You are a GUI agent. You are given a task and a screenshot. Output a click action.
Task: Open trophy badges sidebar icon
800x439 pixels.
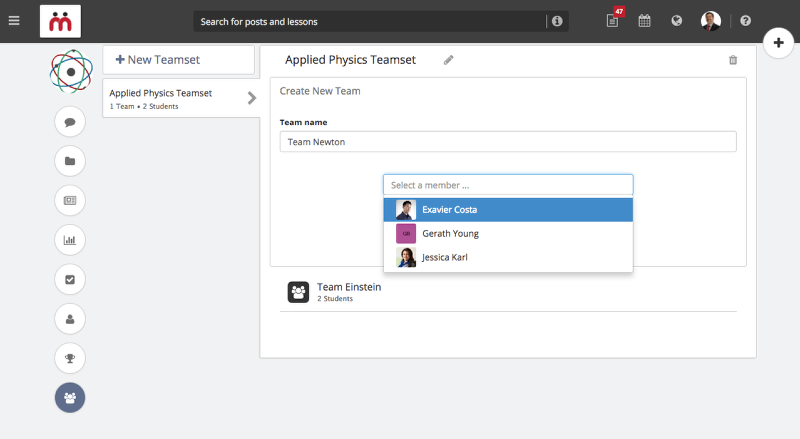70,358
